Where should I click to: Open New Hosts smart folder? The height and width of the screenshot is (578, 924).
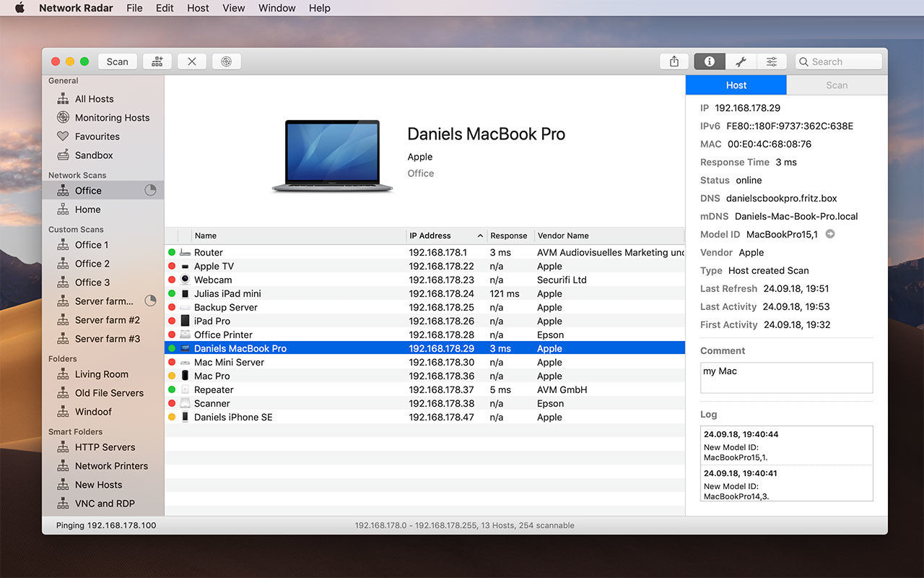pos(103,485)
